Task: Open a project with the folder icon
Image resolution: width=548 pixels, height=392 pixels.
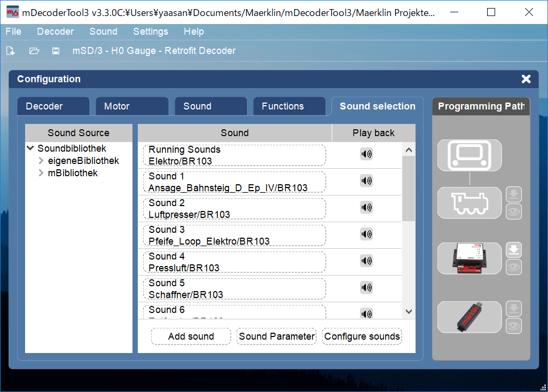Action: (34, 51)
